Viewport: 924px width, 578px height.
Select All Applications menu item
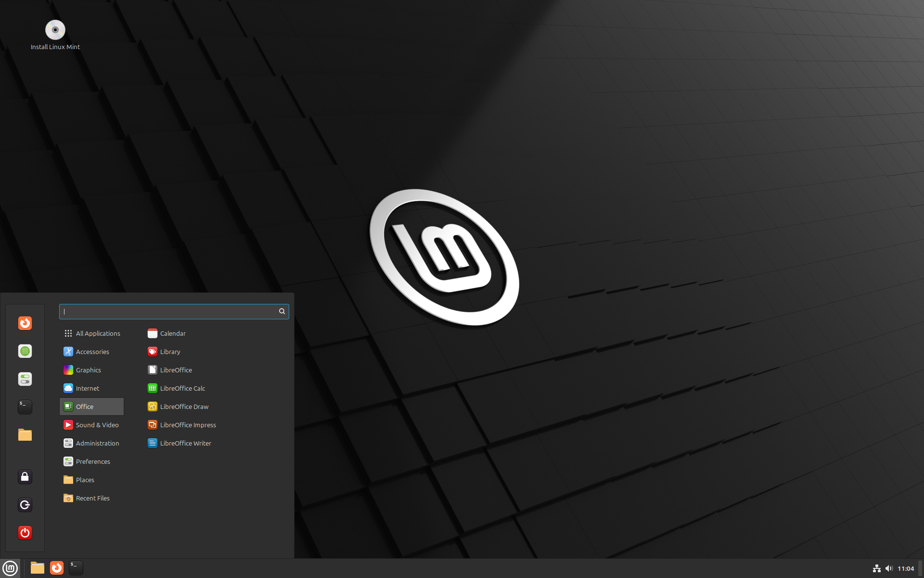pyautogui.click(x=98, y=333)
